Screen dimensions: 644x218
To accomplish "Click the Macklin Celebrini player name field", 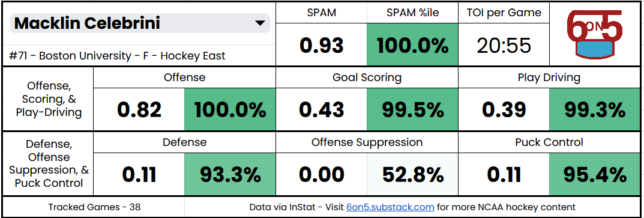I will tap(140, 23).
